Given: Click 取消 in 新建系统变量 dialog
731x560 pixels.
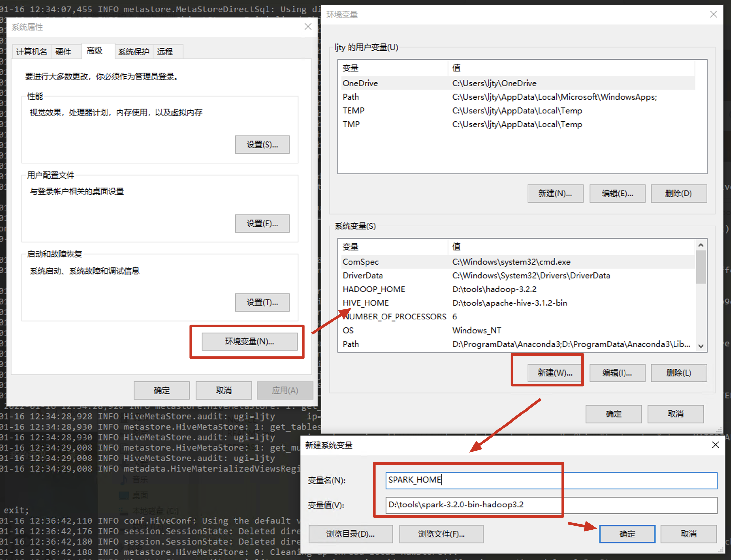Looking at the screenshot, I should click(689, 534).
